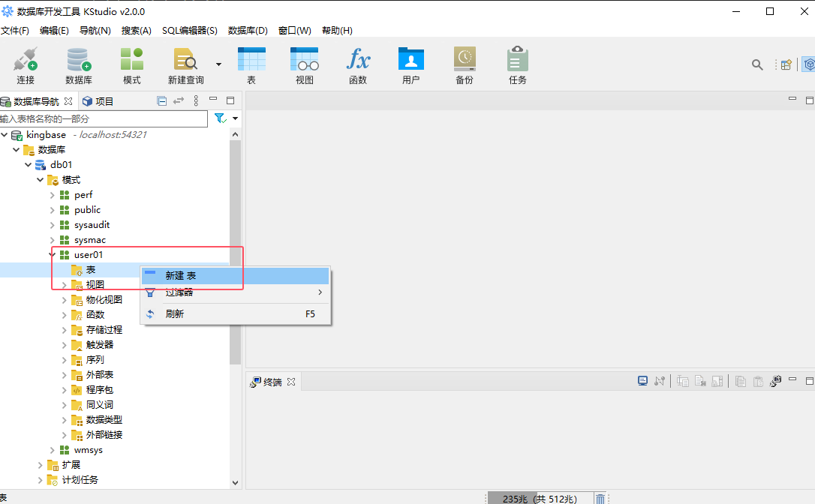Screen dimensions: 815x504
Task: Open the 新建查询 dropdown arrow
Action: [x=218, y=64]
